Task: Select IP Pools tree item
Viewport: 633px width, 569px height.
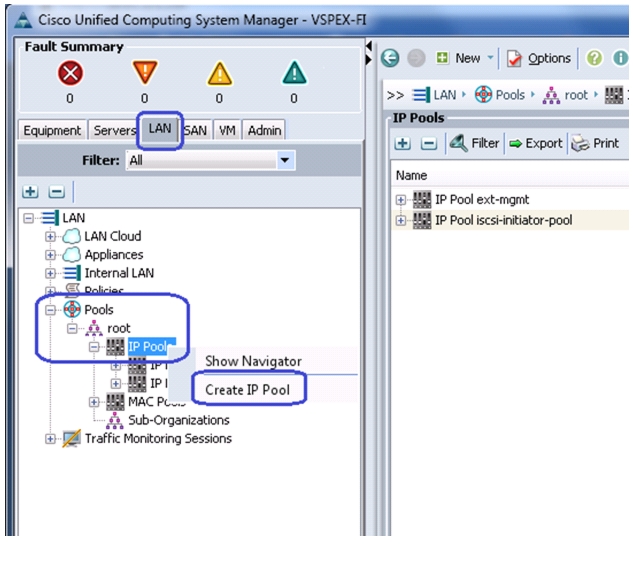Action: 151,347
